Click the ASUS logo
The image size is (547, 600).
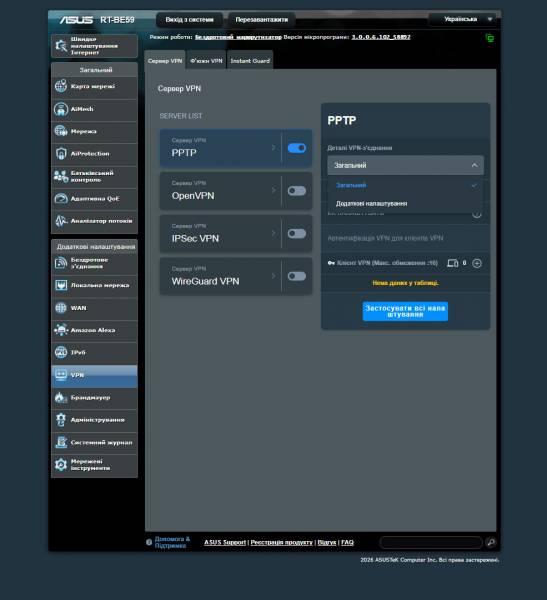point(76,20)
